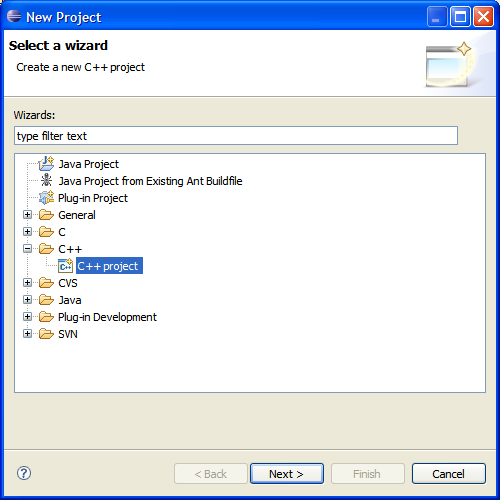
Task: Click the Ant buildfile project icon
Action: click(46, 180)
